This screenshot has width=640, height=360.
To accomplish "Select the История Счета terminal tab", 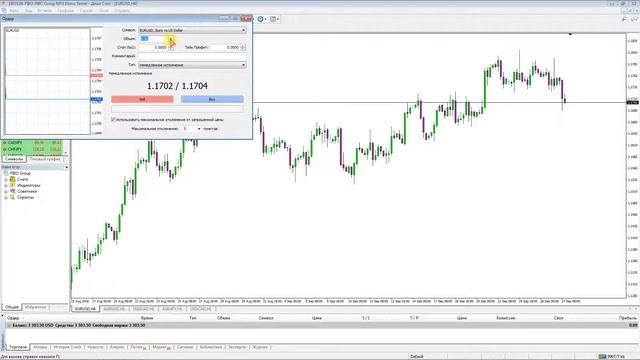I will [x=67, y=347].
